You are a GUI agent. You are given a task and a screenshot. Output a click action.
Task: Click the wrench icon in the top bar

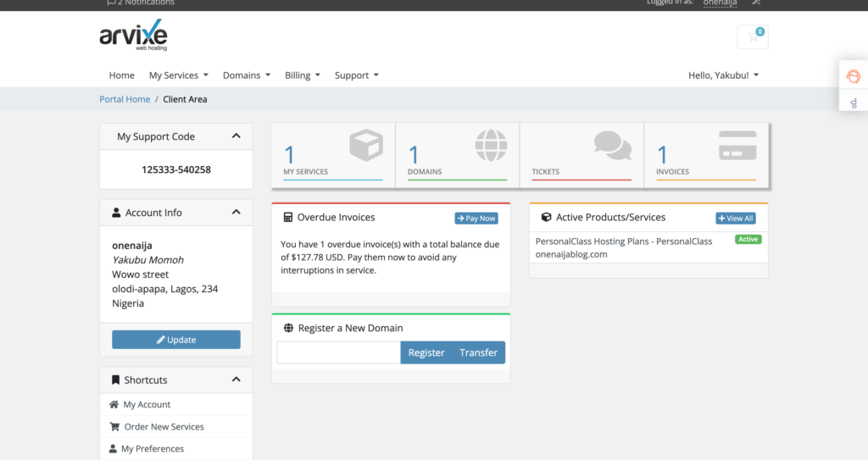[756, 3]
